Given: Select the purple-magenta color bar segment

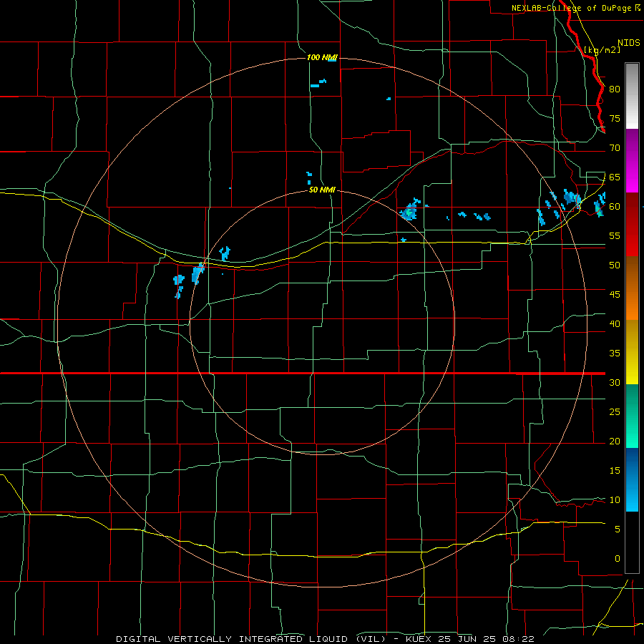Looking at the screenshot, I should [632, 160].
